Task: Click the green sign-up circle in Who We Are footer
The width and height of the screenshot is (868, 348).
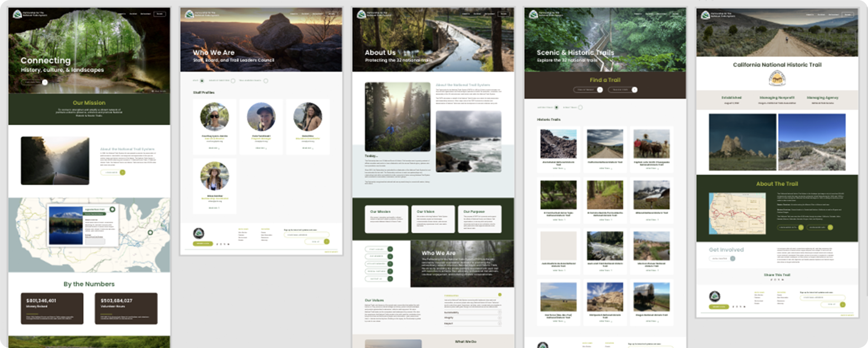Action: (x=327, y=241)
